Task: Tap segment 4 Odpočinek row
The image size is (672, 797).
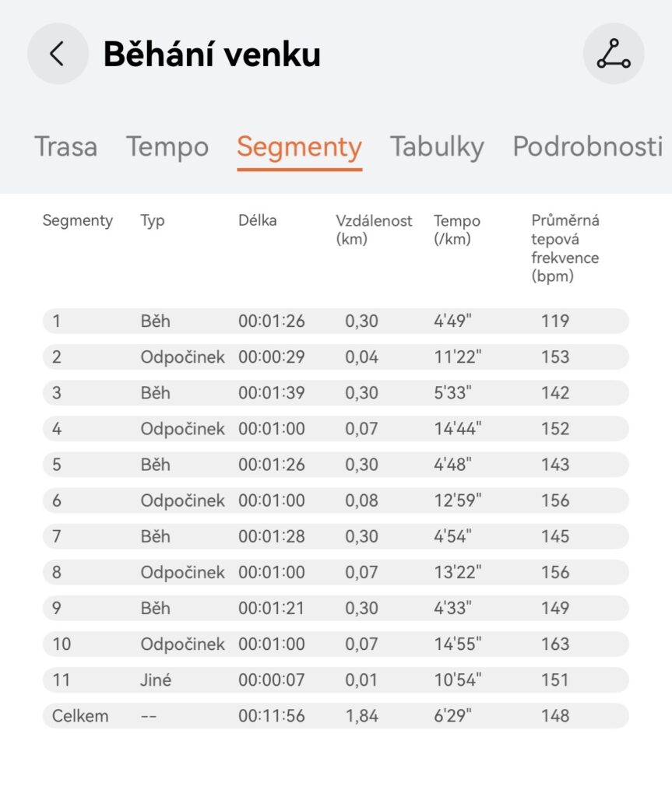Action: pos(335,429)
